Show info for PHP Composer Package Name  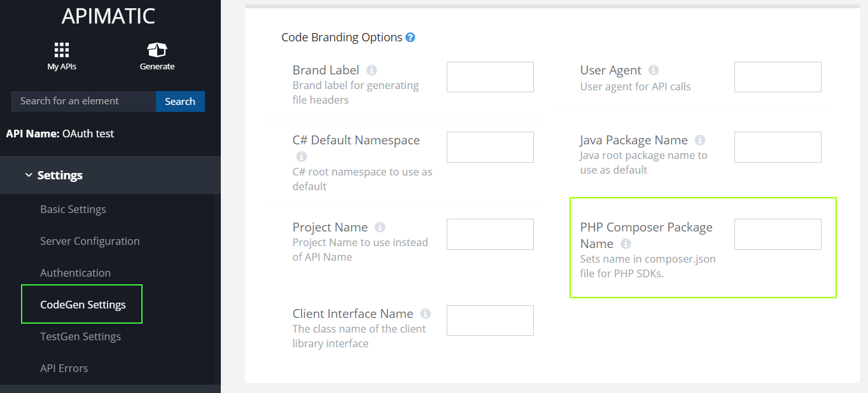tap(626, 244)
